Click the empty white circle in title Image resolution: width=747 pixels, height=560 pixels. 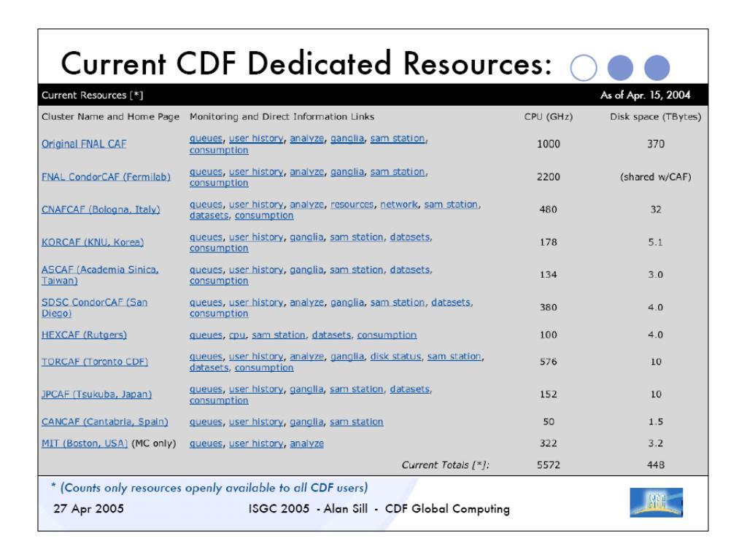[583, 68]
